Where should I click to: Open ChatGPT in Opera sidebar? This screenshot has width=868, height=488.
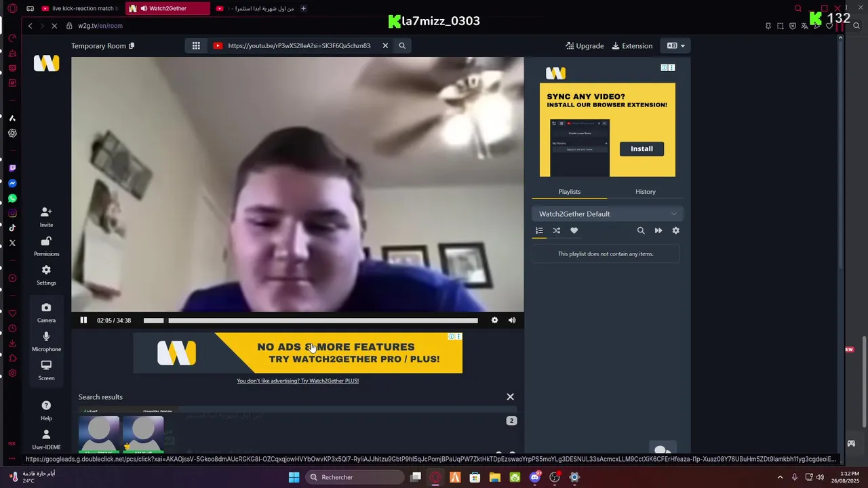[x=12, y=133]
